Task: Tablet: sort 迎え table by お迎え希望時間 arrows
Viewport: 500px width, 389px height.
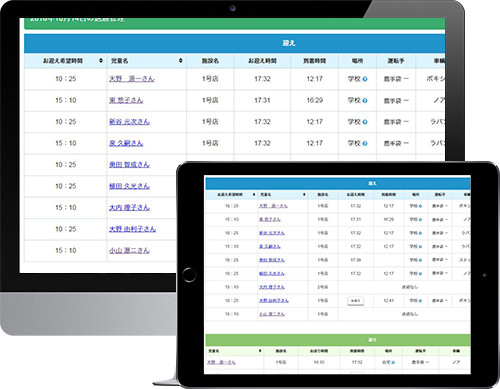Action: (x=254, y=194)
